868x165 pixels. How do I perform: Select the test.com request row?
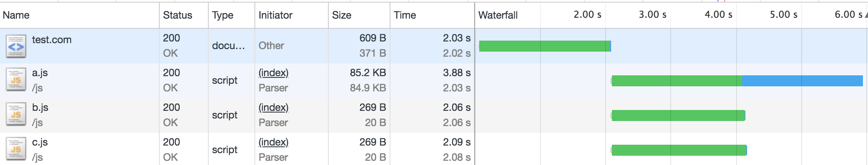[434, 46]
